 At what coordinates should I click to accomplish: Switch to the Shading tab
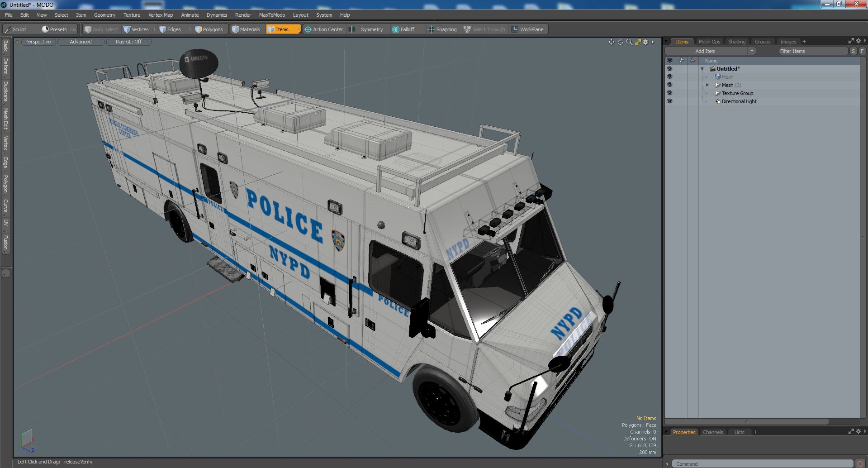pyautogui.click(x=736, y=42)
